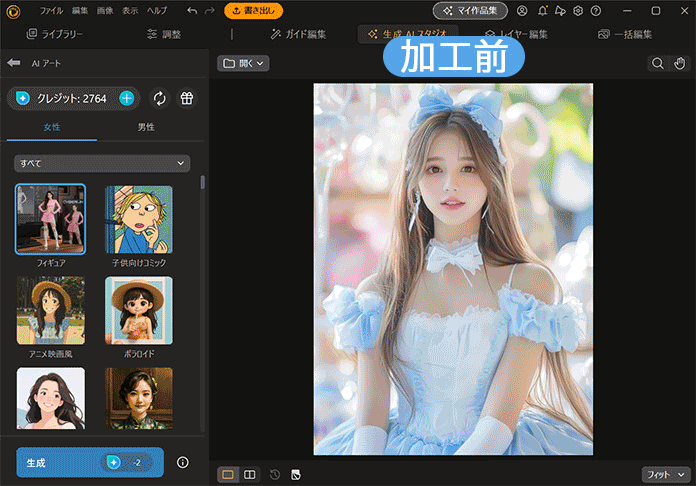Click the megaphone announcements icon

tap(560, 11)
